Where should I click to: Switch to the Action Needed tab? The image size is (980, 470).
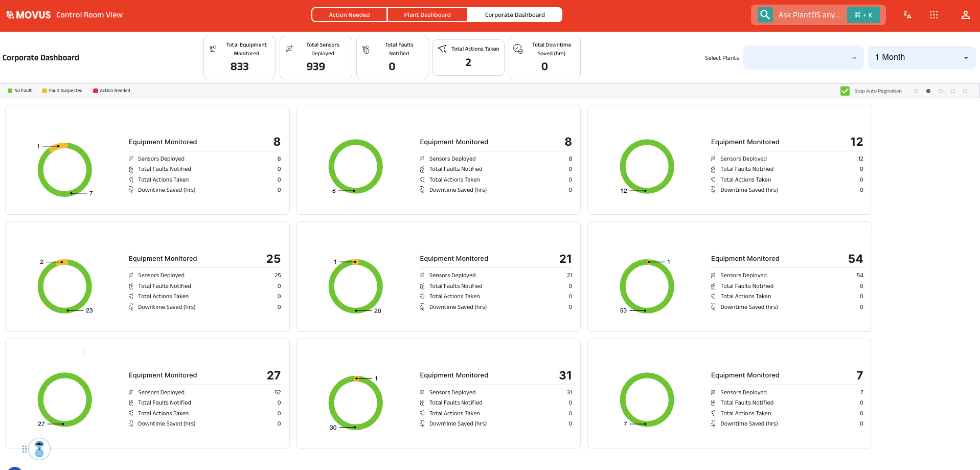[x=349, y=14]
